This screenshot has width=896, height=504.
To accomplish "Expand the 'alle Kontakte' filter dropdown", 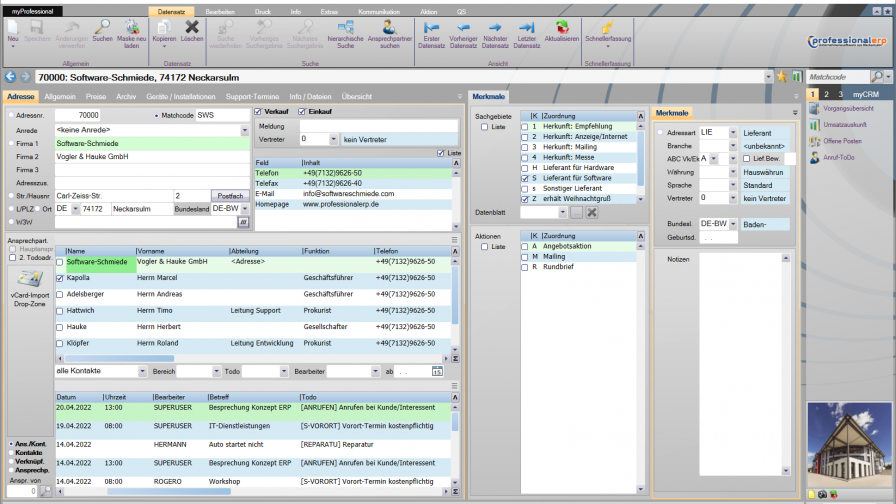I will [143, 371].
